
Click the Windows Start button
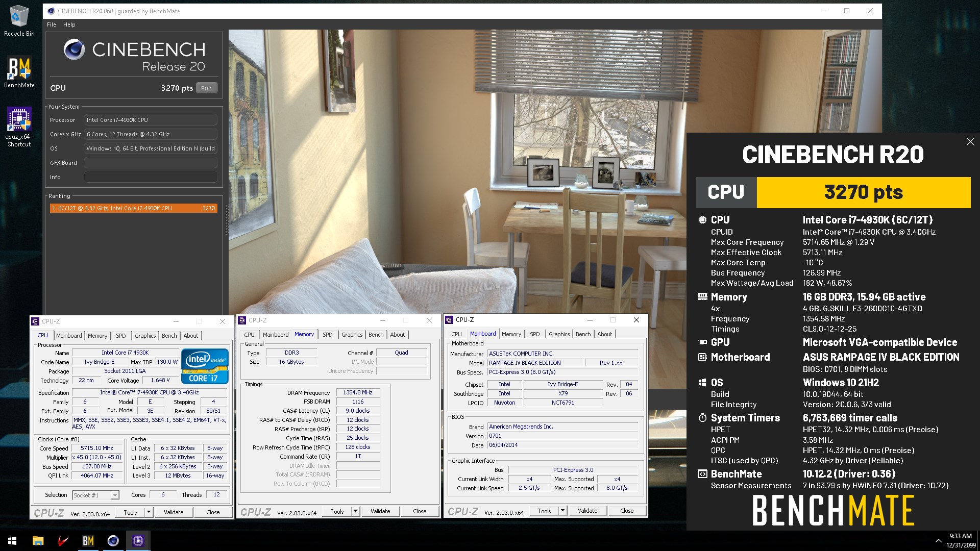12,541
